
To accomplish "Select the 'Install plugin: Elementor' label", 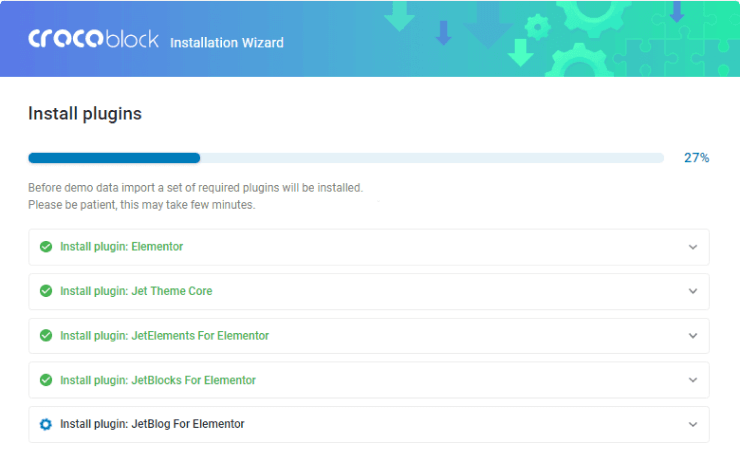I will [x=121, y=247].
